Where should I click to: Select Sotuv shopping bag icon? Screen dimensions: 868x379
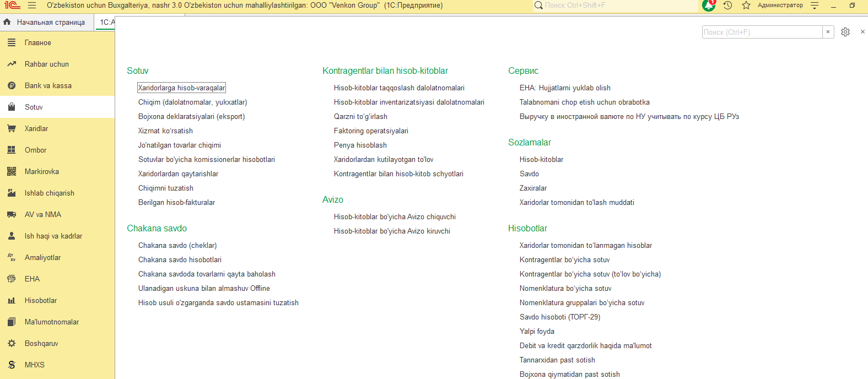[x=12, y=107]
